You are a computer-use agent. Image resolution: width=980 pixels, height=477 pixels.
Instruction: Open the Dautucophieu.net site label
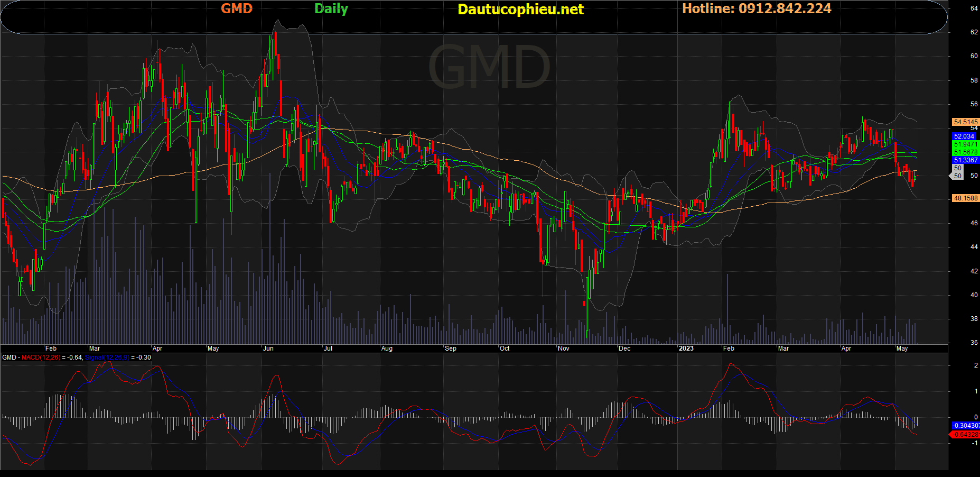point(520,9)
